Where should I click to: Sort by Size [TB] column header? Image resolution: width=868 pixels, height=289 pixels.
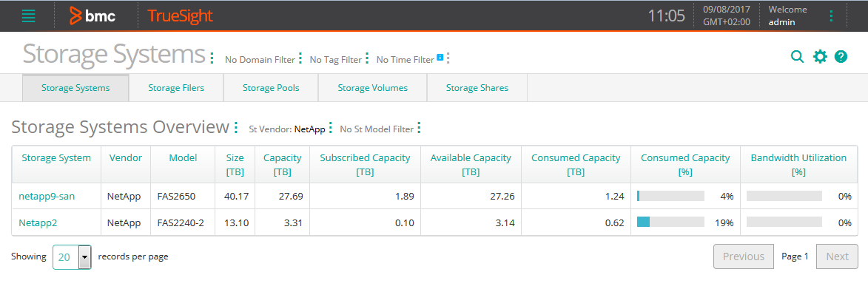235,165
